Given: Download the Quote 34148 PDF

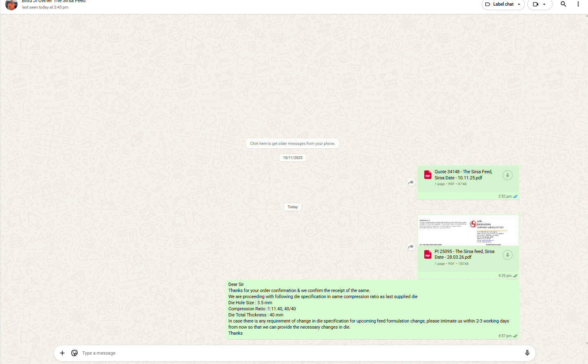Looking at the screenshot, I should click(x=507, y=175).
